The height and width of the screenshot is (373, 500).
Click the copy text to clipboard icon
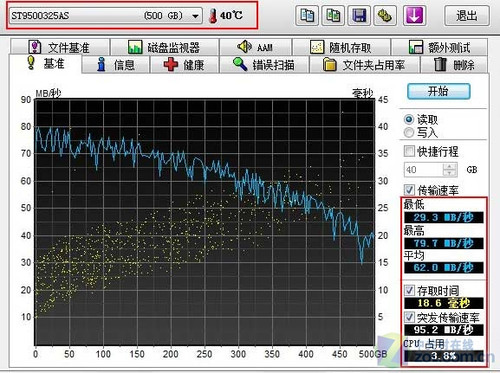click(307, 16)
